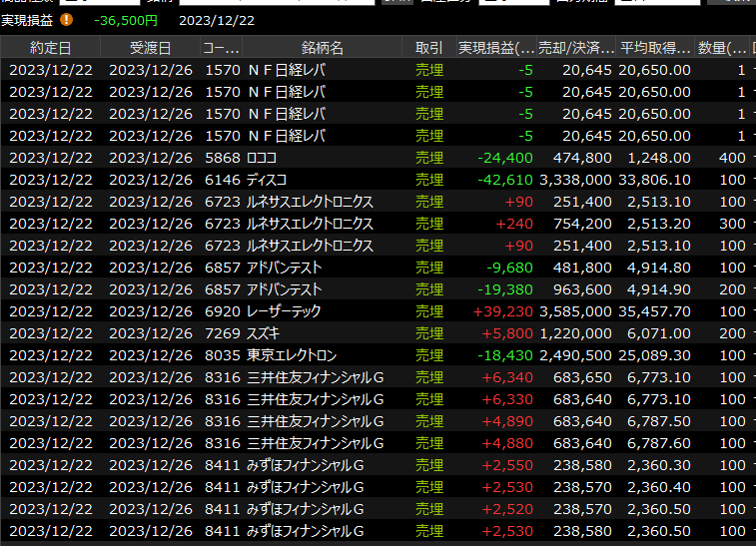Sort by the 受渡日 column header
Viewport: 756px width, 546px height.
pyautogui.click(x=150, y=48)
